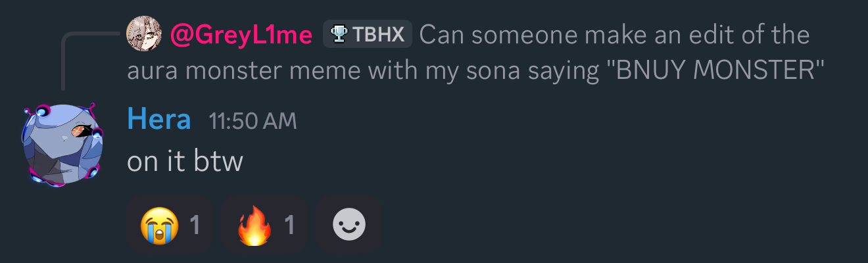Click the @GreyL1me username mention
Image resolution: width=868 pixels, height=263 pixels.
[x=241, y=35]
